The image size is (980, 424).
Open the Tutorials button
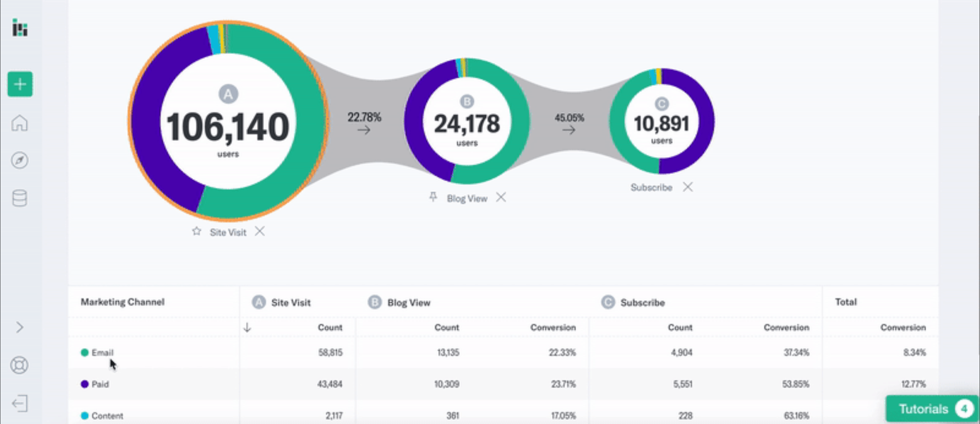932,409
